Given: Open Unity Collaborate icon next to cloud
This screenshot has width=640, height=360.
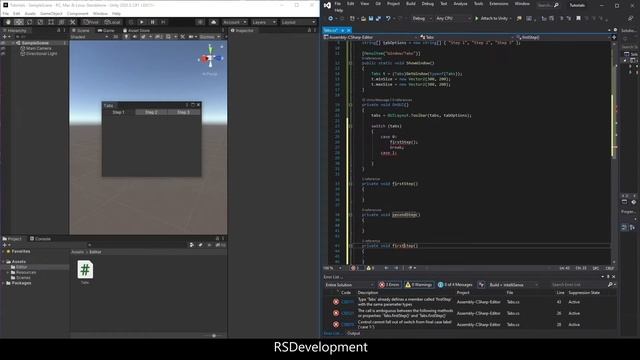Looking at the screenshot, I should tap(200, 22).
